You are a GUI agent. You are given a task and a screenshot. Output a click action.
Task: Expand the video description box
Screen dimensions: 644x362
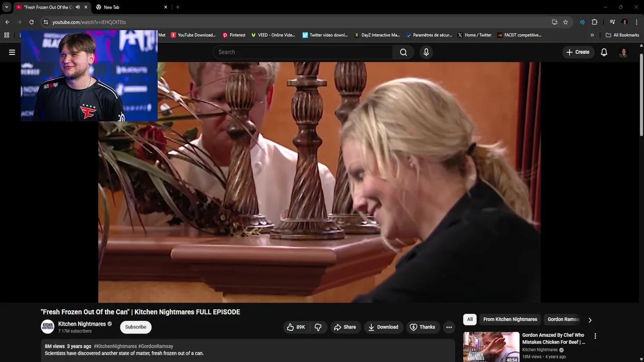tap(248, 350)
